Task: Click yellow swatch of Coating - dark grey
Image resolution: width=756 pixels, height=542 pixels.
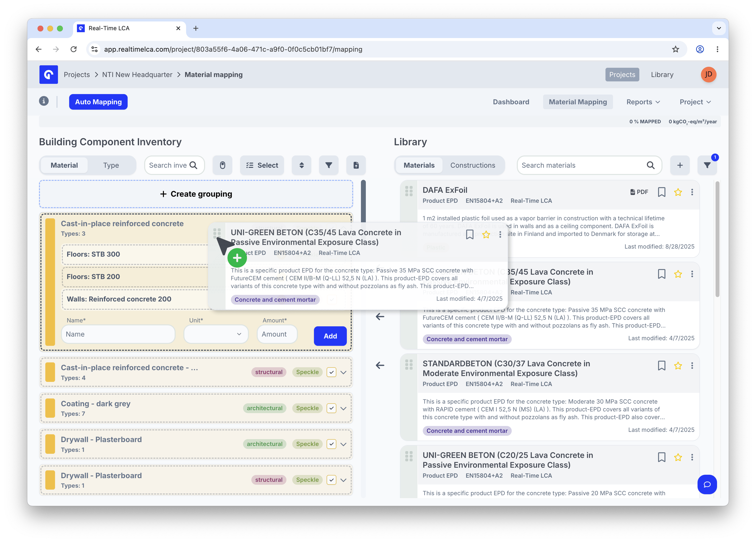Action: point(50,408)
